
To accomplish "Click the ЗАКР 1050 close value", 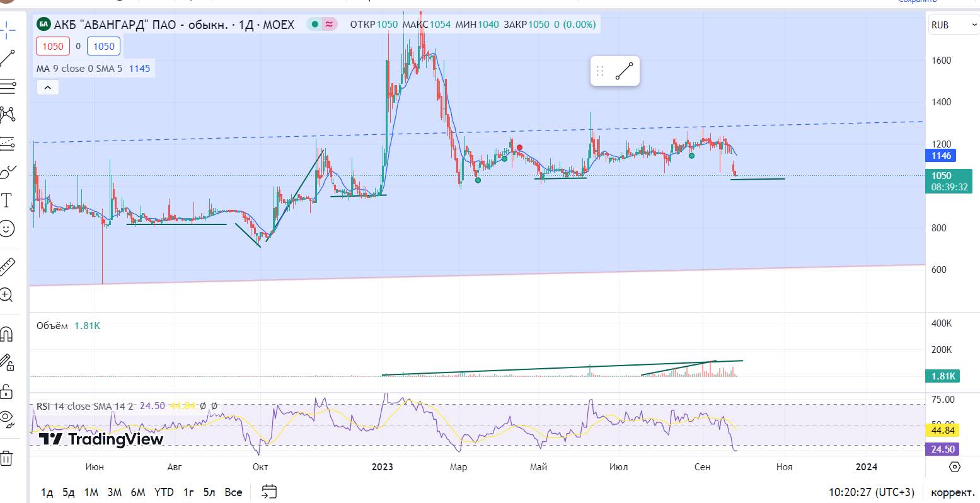I will click(526, 25).
